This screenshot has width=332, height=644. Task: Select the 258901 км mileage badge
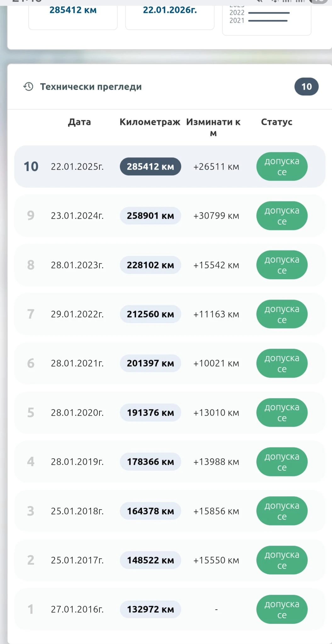tap(150, 216)
